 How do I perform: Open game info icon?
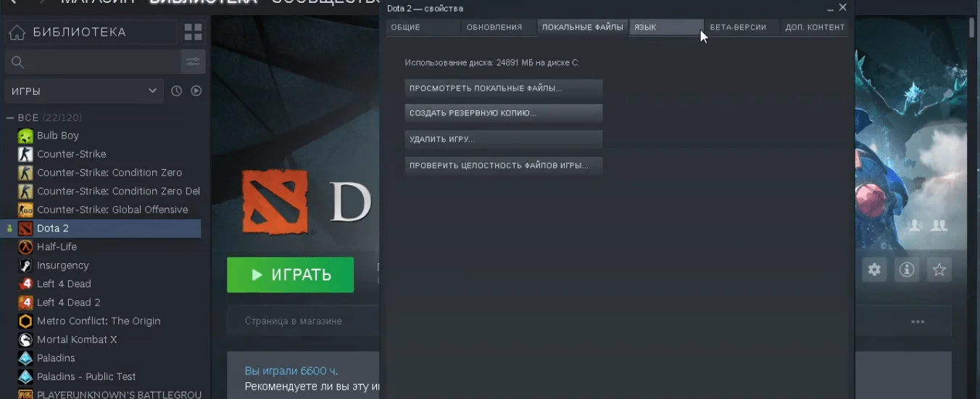pyautogui.click(x=907, y=270)
